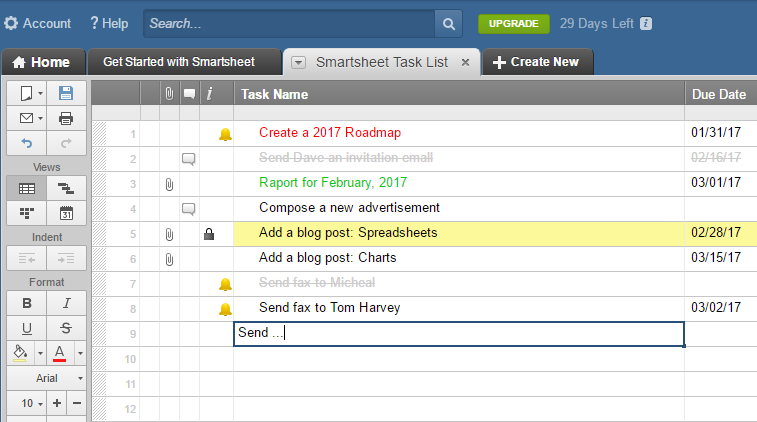Switch to Card view
This screenshot has width=757, height=422.
[x=27, y=213]
